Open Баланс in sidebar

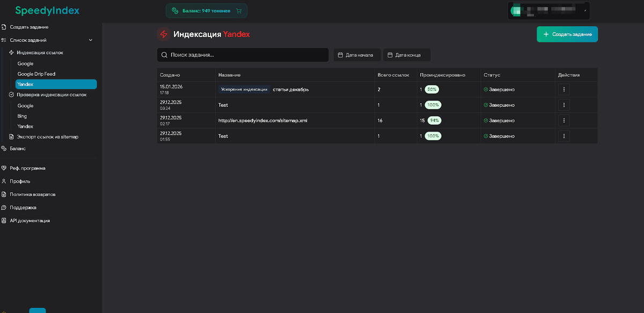point(18,148)
